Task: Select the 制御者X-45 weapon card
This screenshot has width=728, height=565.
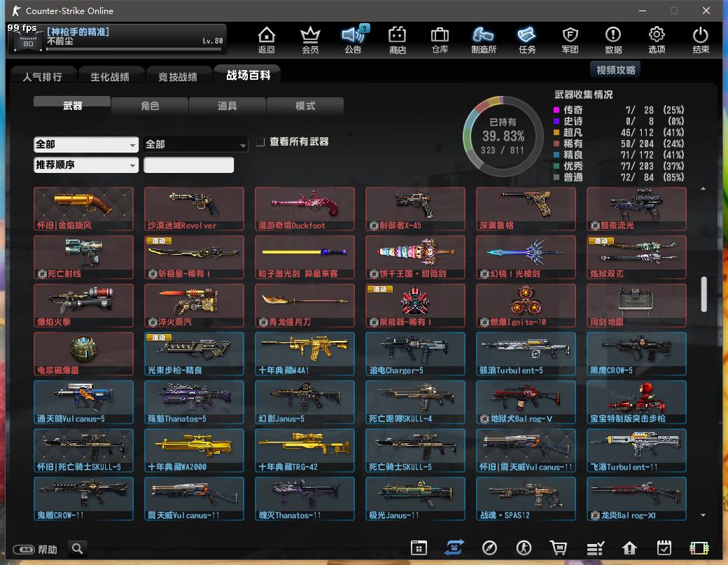Action: tap(415, 209)
